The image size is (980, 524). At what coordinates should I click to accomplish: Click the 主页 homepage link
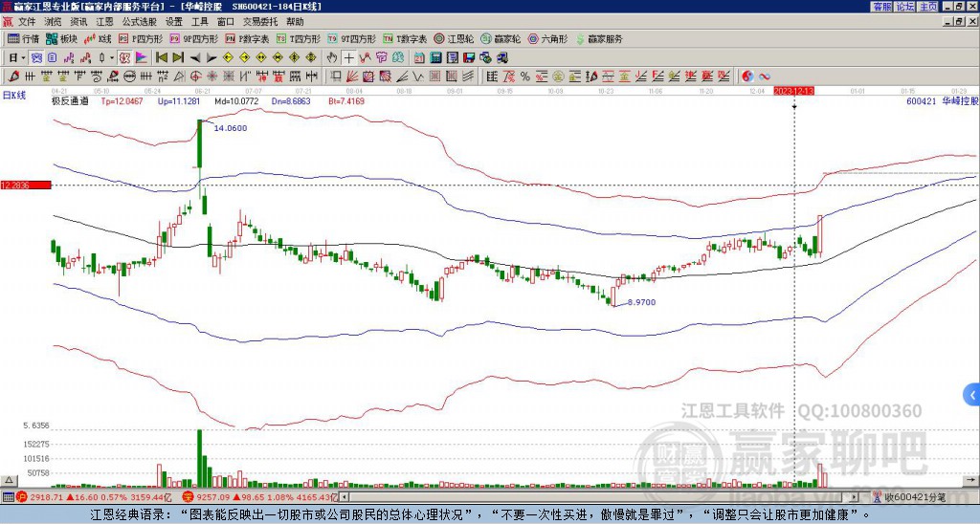[927, 7]
